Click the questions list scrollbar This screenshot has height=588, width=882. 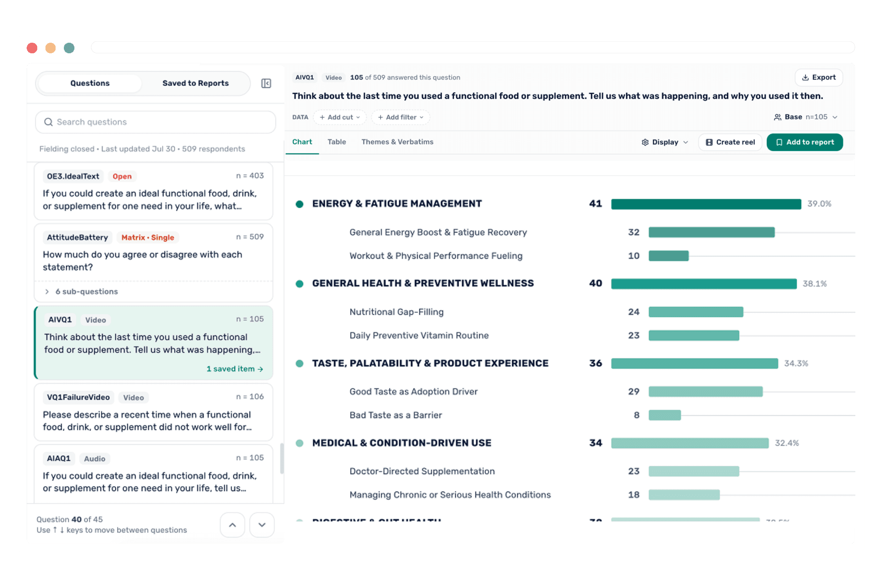282,458
